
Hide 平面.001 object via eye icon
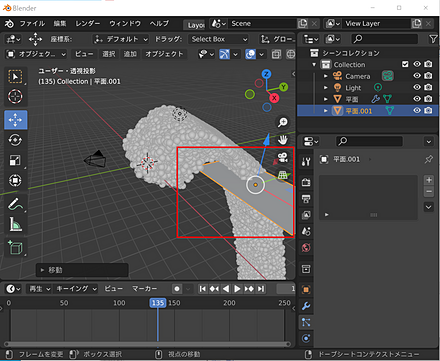tap(417, 110)
